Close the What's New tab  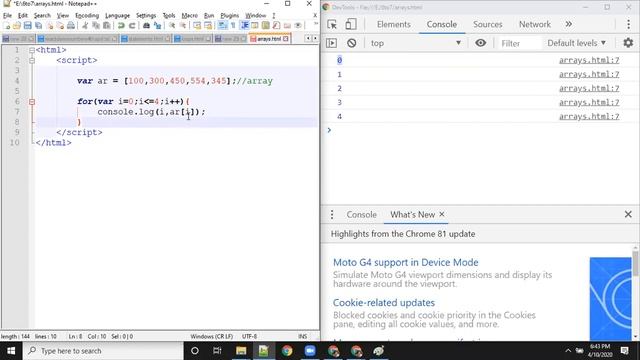pyautogui.click(x=442, y=214)
